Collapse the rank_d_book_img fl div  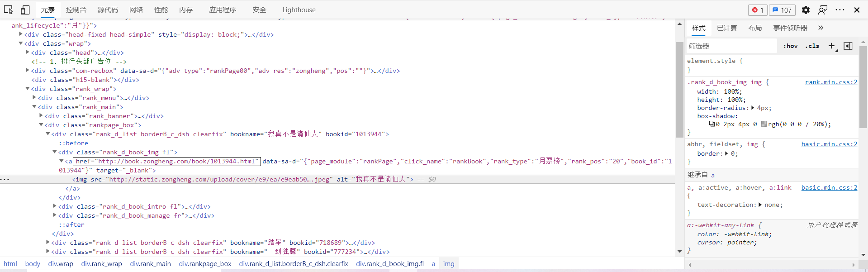point(54,152)
